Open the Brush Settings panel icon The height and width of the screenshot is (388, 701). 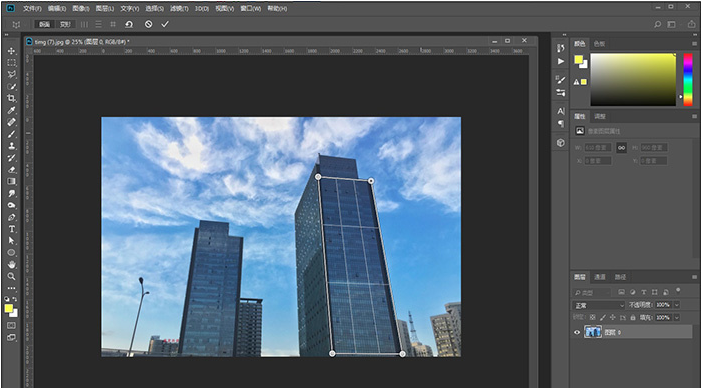[x=561, y=80]
